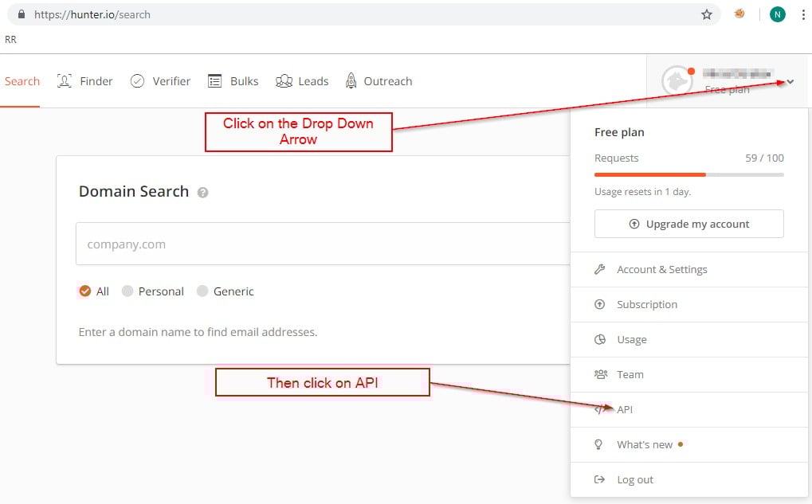Select the Personal radio option

point(127,291)
